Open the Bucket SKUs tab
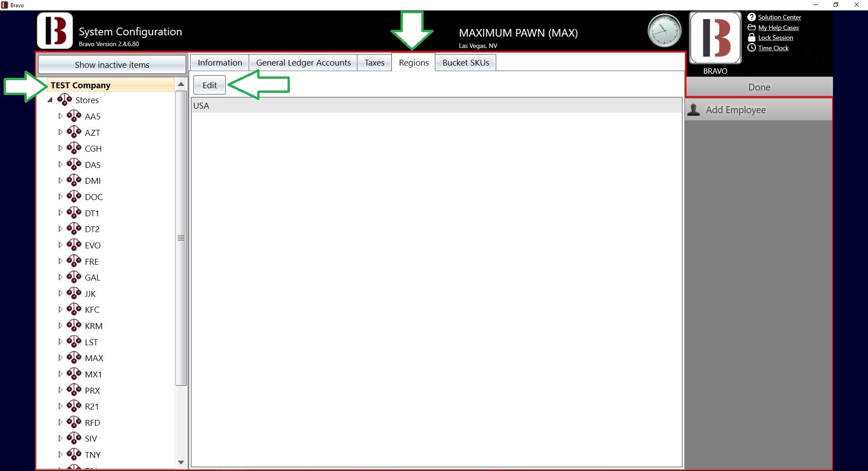Image resolution: width=868 pixels, height=471 pixels. (x=466, y=62)
